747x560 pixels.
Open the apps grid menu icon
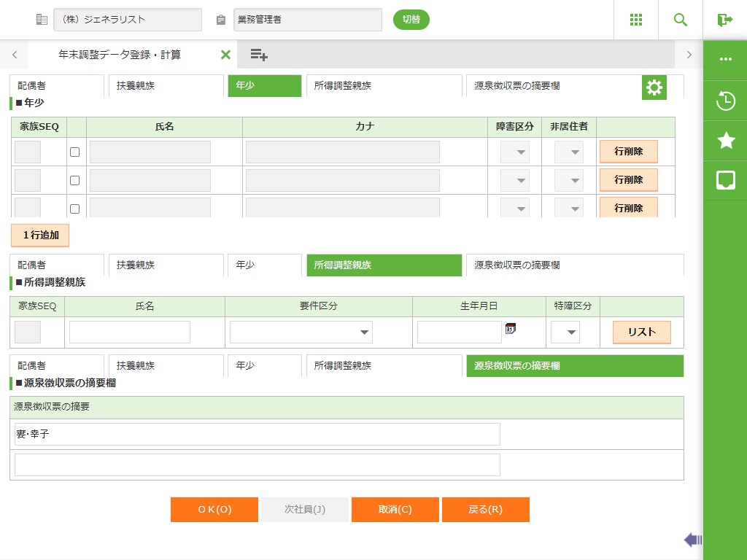(636, 20)
